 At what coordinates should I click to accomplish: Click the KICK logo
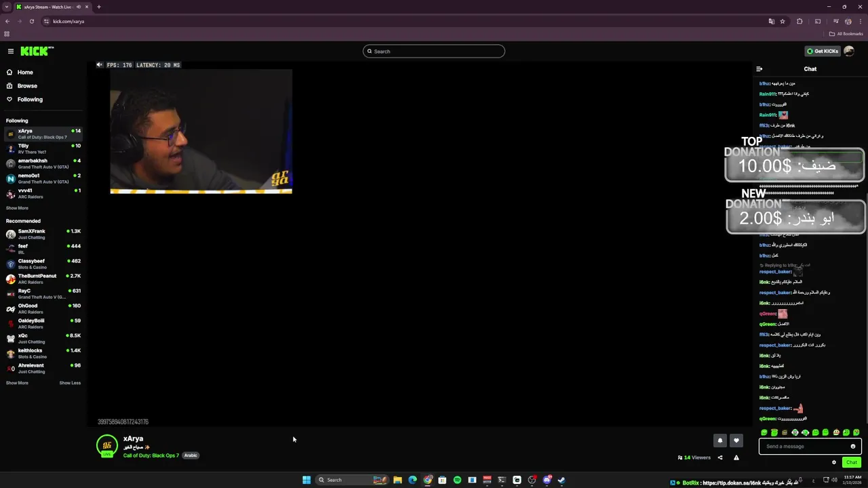pyautogui.click(x=37, y=52)
